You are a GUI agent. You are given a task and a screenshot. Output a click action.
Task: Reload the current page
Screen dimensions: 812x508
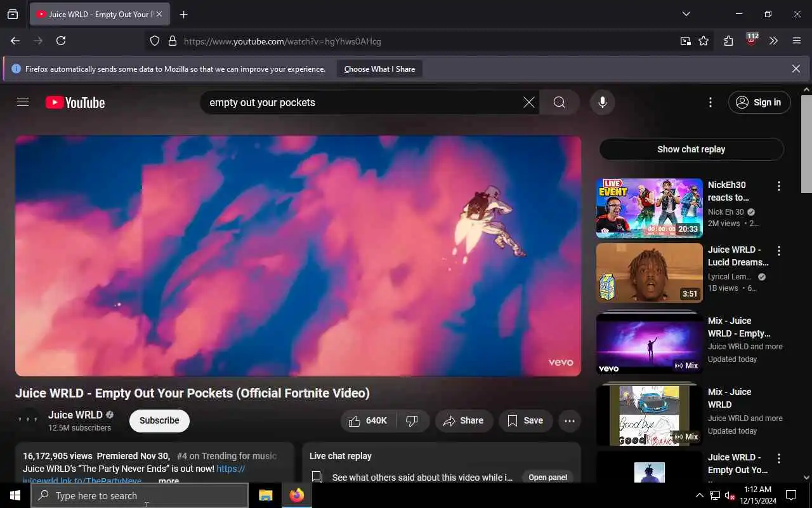pos(61,41)
